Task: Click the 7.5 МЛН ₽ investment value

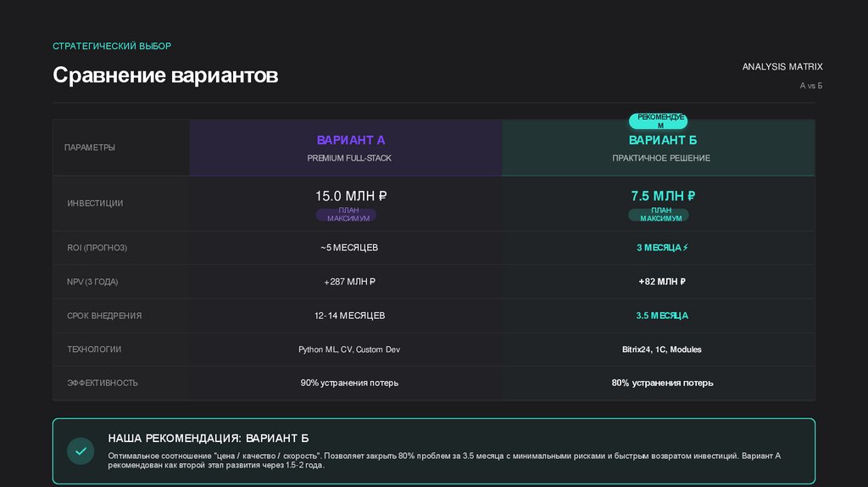Action: [x=663, y=196]
